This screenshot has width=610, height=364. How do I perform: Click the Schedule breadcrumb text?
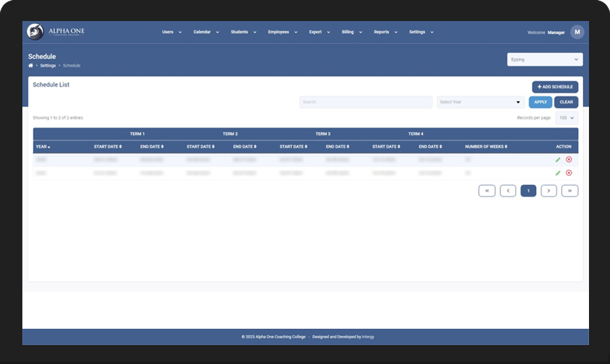point(72,66)
